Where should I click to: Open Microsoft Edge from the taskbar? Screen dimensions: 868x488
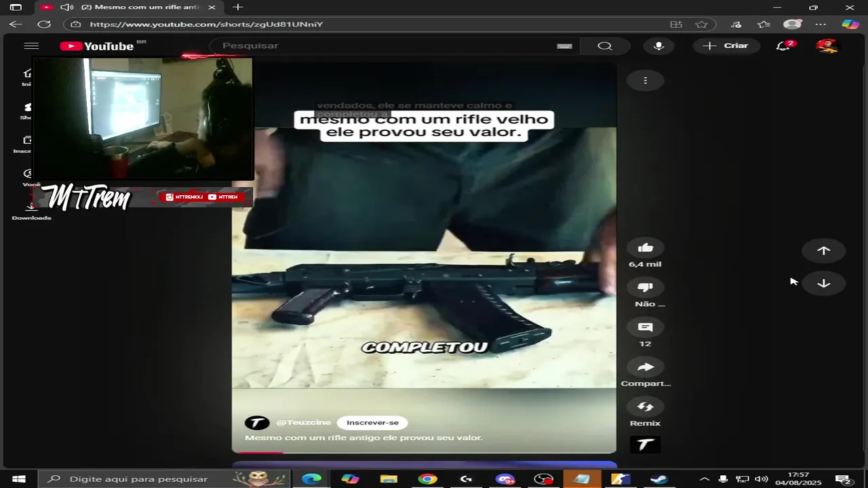coord(311,479)
